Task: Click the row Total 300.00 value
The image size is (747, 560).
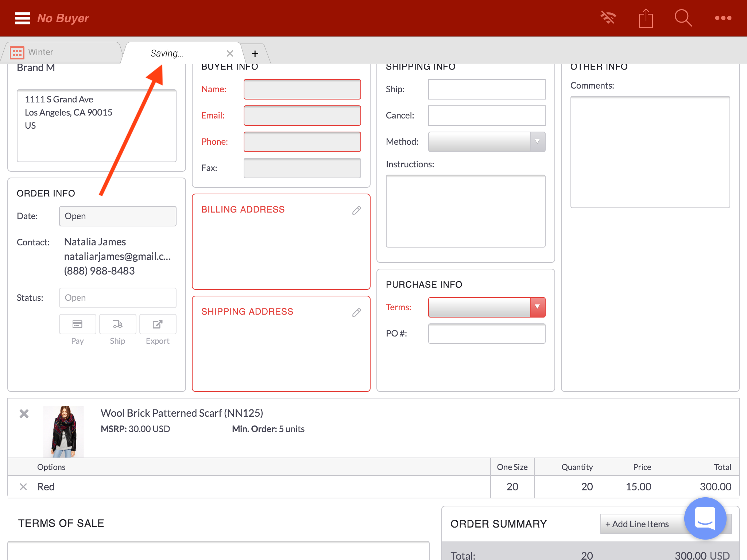Action: click(x=715, y=487)
